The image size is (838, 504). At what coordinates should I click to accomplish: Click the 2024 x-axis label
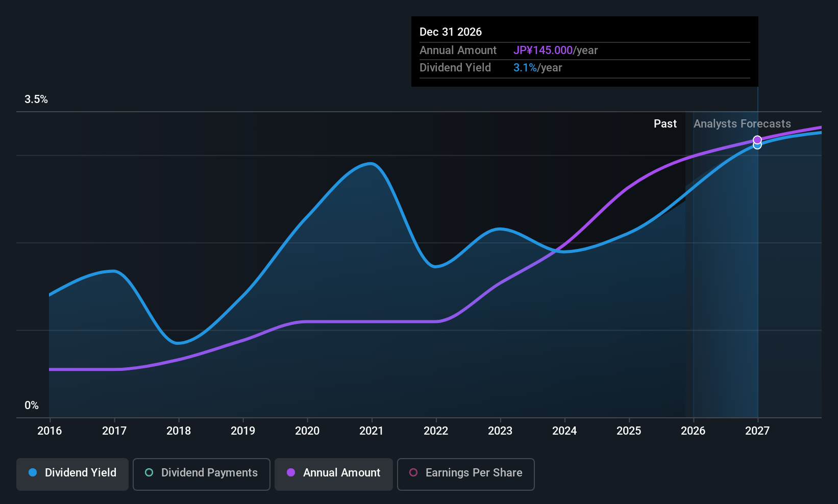564,431
